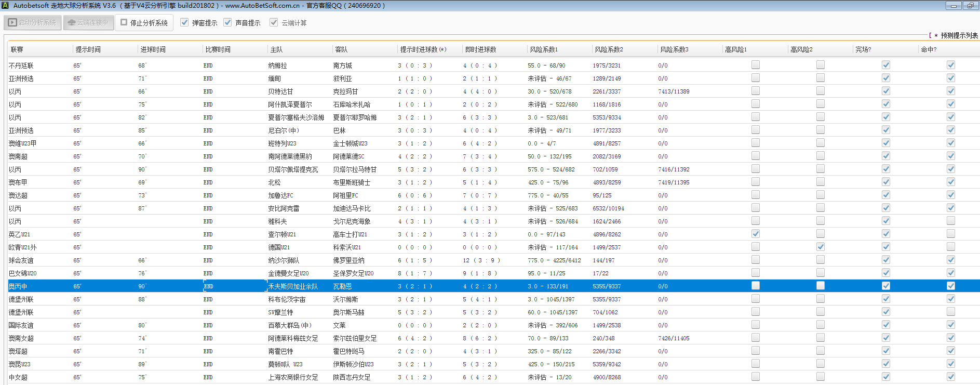Toggle the 弹窗提示 checkbox
The height and width of the screenshot is (385, 980).
pos(184,22)
